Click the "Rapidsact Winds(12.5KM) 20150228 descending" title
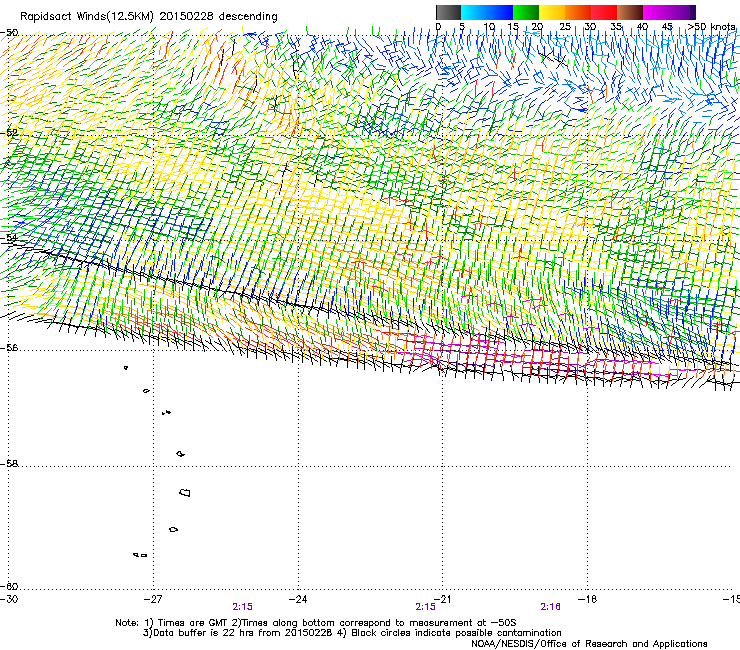 point(149,17)
